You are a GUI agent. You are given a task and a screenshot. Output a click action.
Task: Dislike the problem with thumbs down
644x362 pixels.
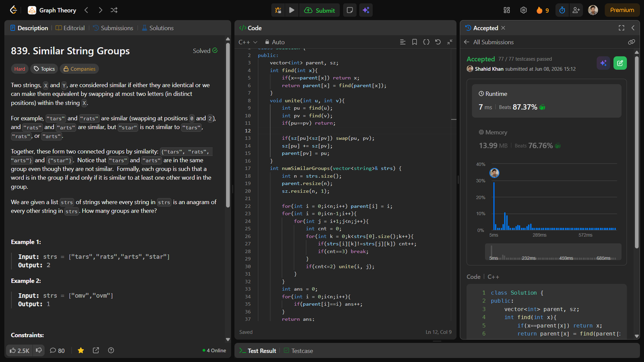pos(39,351)
